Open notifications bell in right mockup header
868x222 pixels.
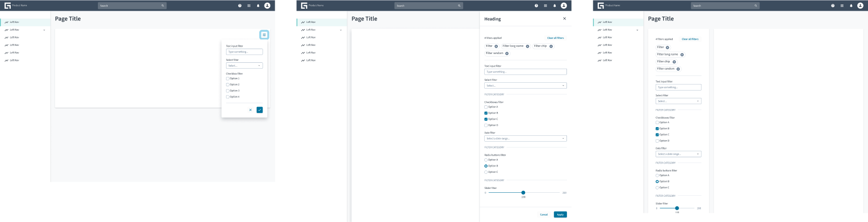click(851, 6)
